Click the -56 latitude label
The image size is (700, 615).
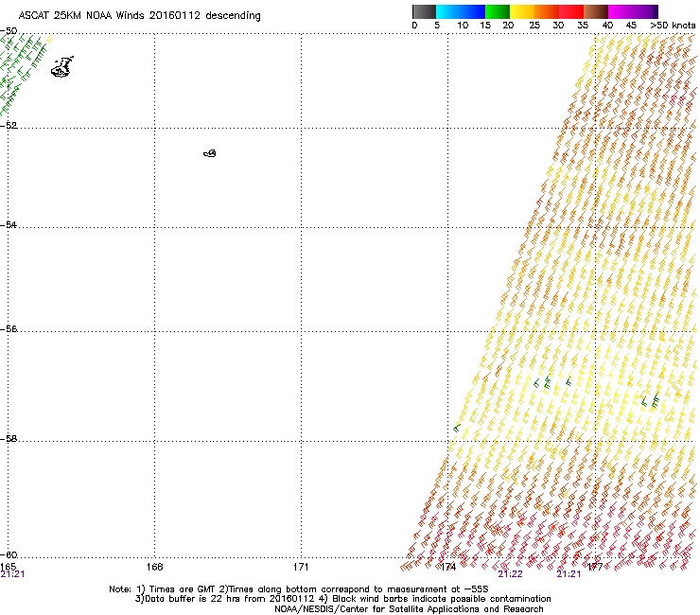[x=9, y=328]
